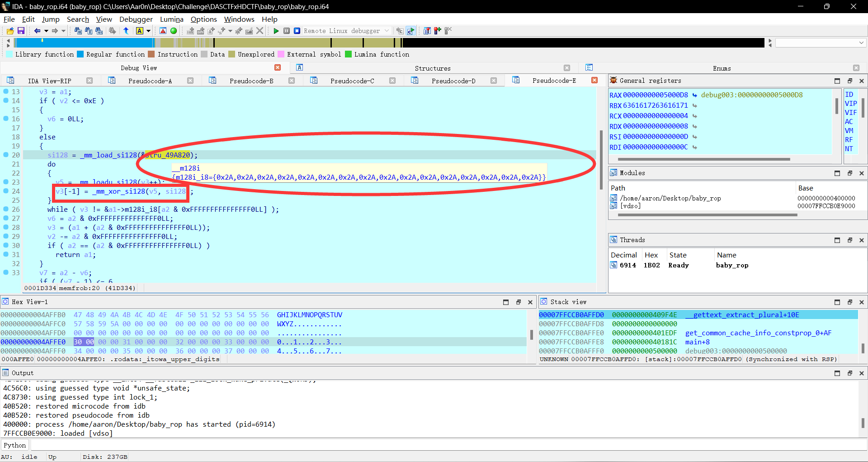The image size is (868, 462).
Task: Click the icon left of the Structures tab
Action: pyautogui.click(x=299, y=67)
